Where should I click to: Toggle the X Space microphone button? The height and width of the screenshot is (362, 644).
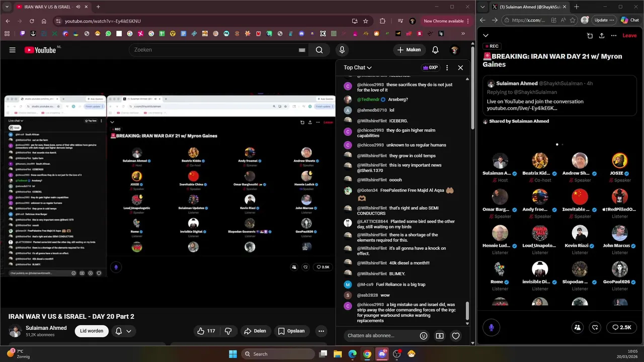click(x=492, y=327)
